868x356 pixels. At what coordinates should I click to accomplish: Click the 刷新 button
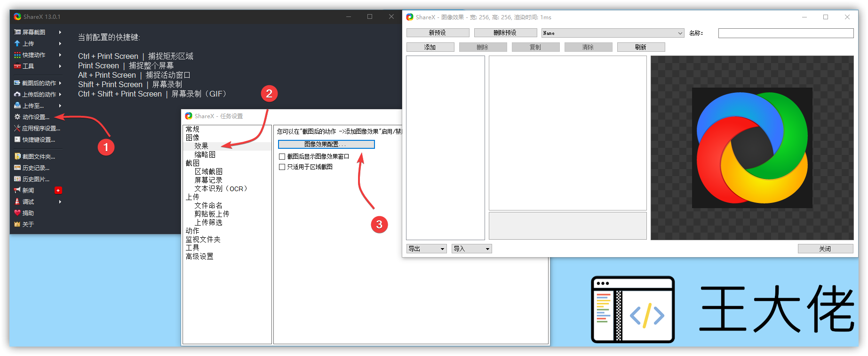pyautogui.click(x=641, y=47)
